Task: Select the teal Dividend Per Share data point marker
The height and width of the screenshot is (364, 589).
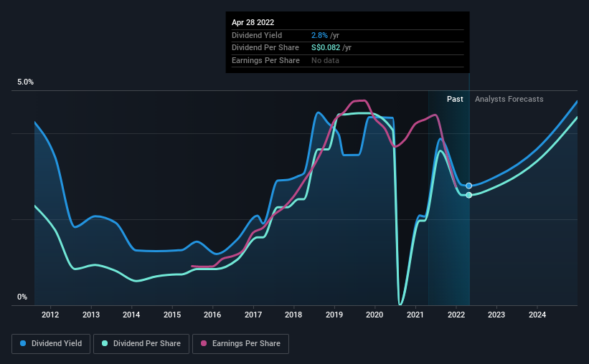Action: coord(468,195)
